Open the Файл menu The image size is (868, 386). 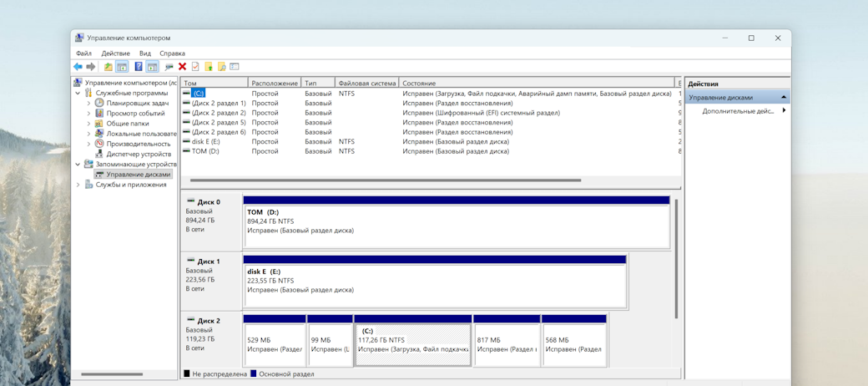(x=83, y=53)
